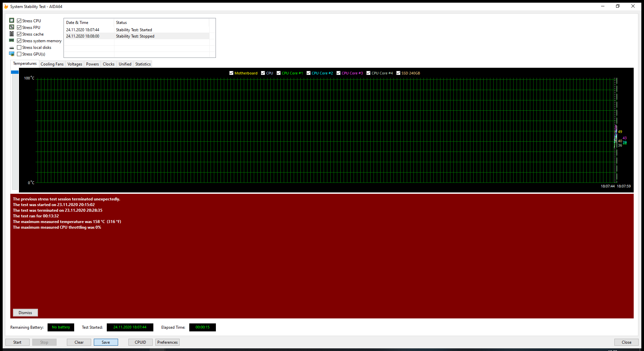
Task: Click the local disks drive icon
Action: [x=12, y=48]
